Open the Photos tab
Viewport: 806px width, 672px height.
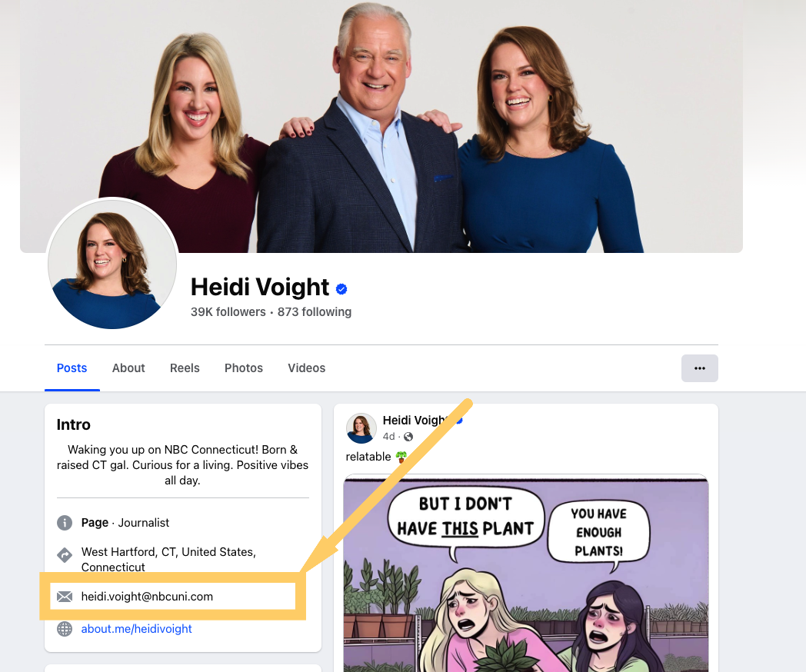[x=244, y=368]
